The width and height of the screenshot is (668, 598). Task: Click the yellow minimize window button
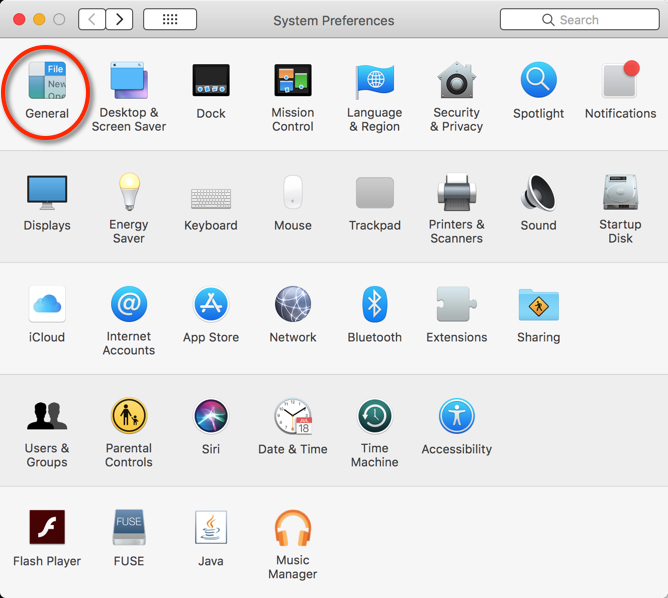(x=39, y=19)
